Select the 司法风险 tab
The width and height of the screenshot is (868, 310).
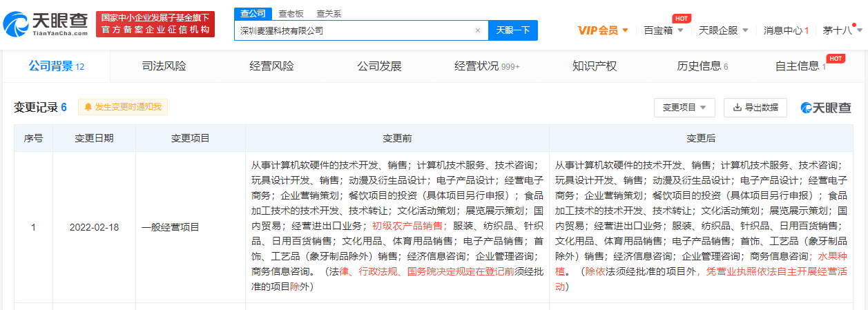[164, 66]
